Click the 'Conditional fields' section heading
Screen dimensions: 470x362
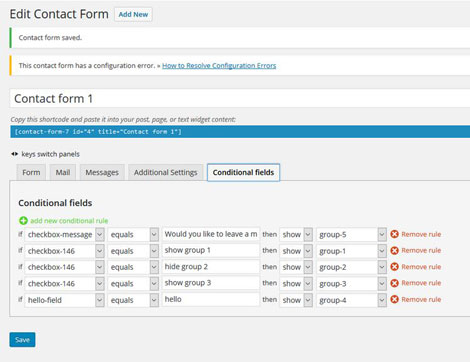pos(55,203)
